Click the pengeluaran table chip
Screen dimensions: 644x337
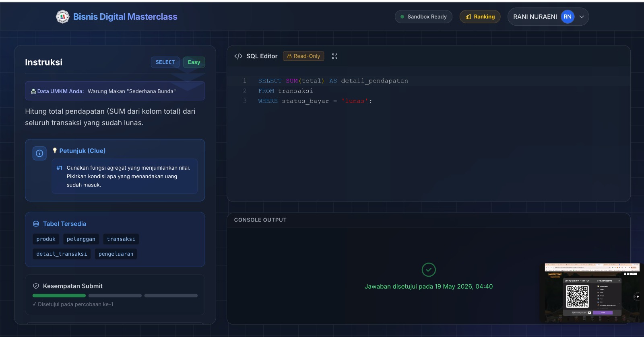[116, 254]
